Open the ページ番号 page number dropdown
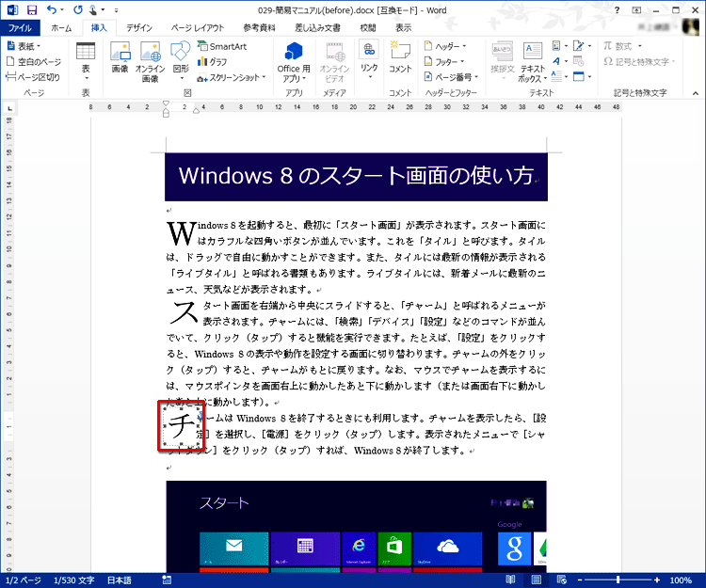706x588 pixels. coord(451,77)
